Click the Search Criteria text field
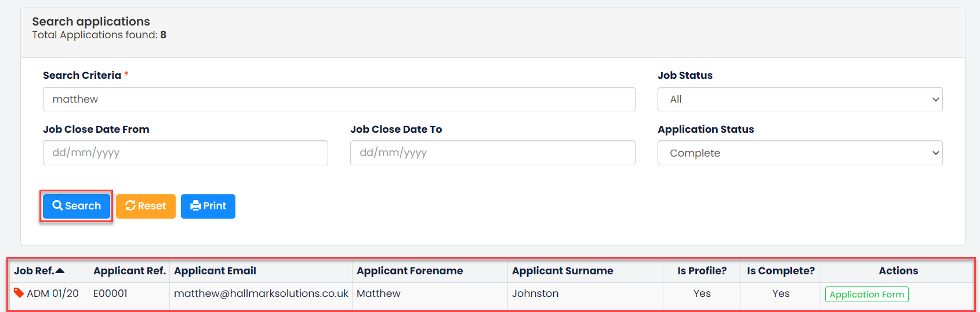 [339, 99]
